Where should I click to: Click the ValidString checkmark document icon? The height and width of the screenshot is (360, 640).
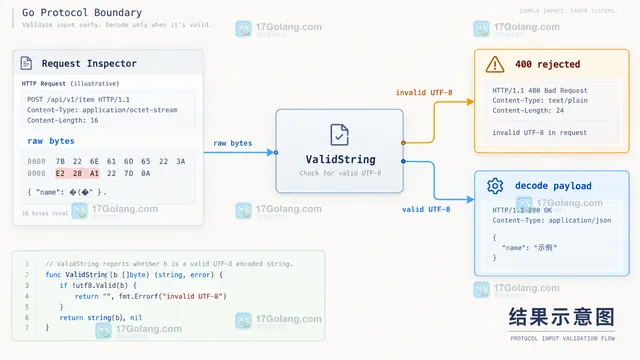coord(339,135)
